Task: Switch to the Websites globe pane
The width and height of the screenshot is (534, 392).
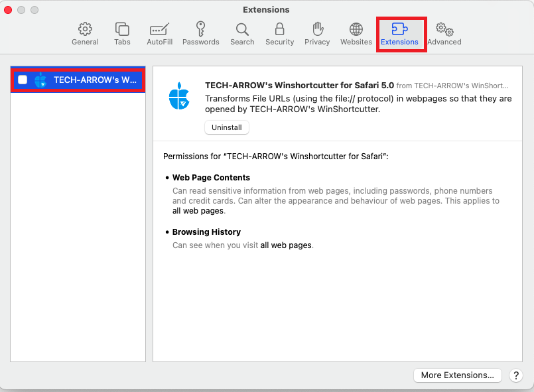Action: click(x=356, y=34)
